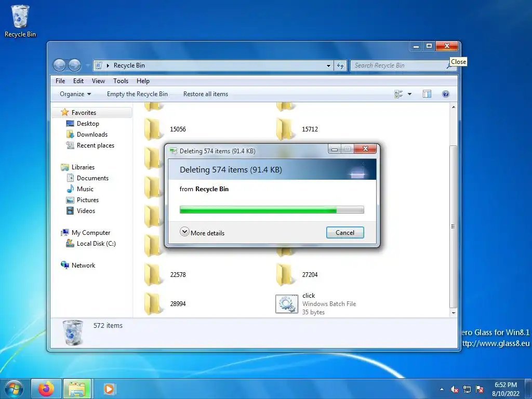Open Action Center flag tray icon
The image size is (532, 399).
click(x=480, y=389)
